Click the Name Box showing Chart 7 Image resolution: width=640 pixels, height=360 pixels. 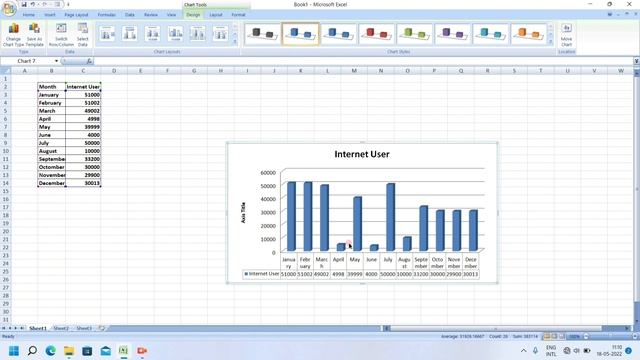coord(27,61)
